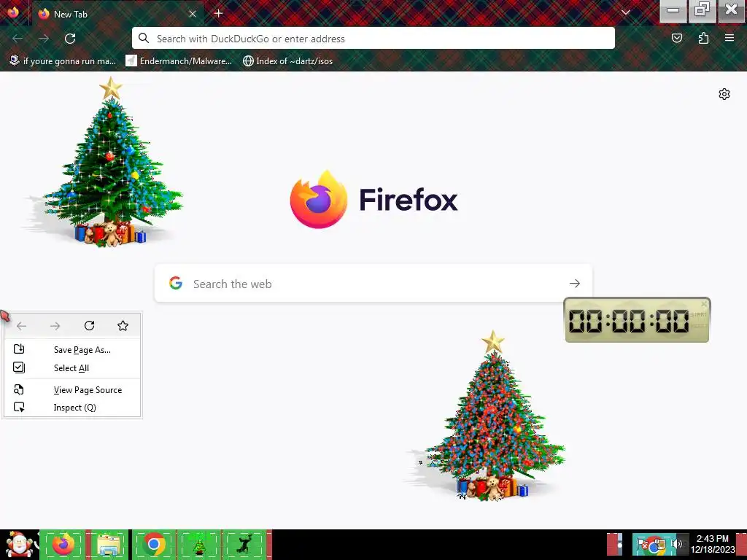Screen dimensions: 747x560
Task: Click the browser Forward arrow in the toolbar
Action: tap(44, 39)
